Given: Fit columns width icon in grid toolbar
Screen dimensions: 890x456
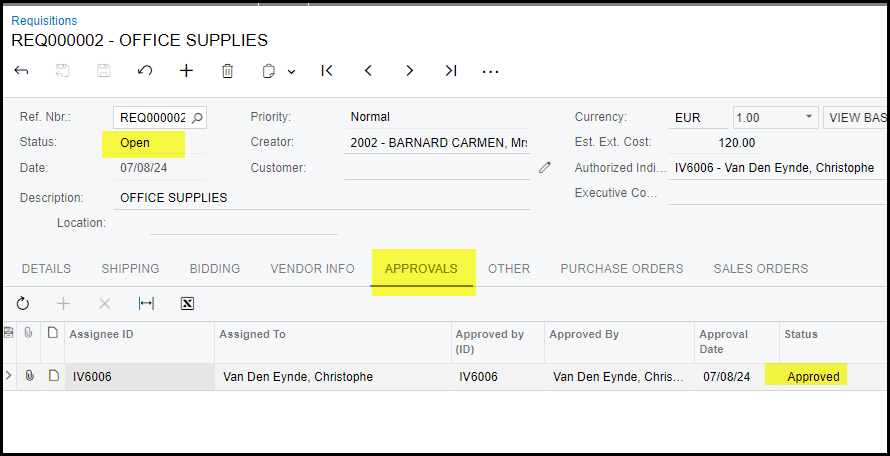Looking at the screenshot, I should point(146,303).
